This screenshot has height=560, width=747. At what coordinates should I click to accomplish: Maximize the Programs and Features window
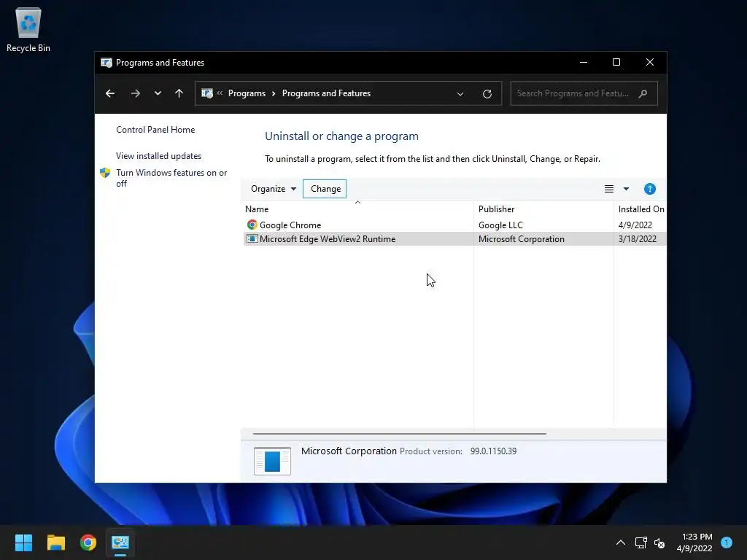[616, 63]
